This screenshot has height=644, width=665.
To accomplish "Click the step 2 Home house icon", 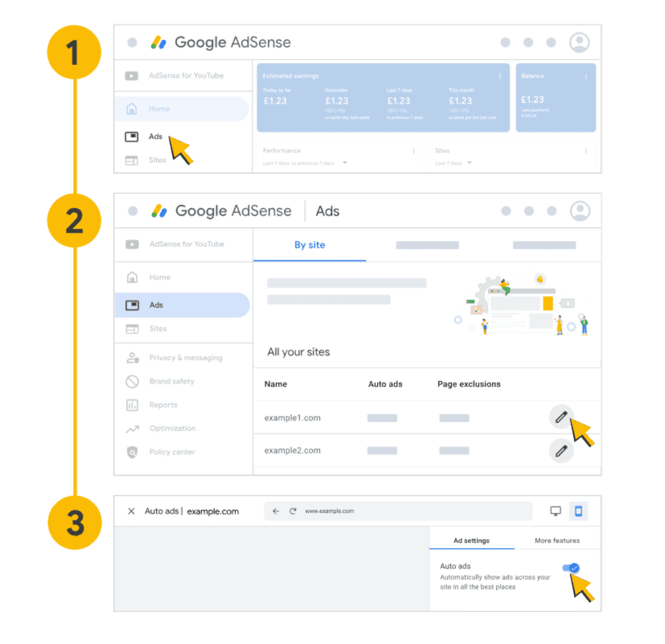I will pyautogui.click(x=132, y=277).
